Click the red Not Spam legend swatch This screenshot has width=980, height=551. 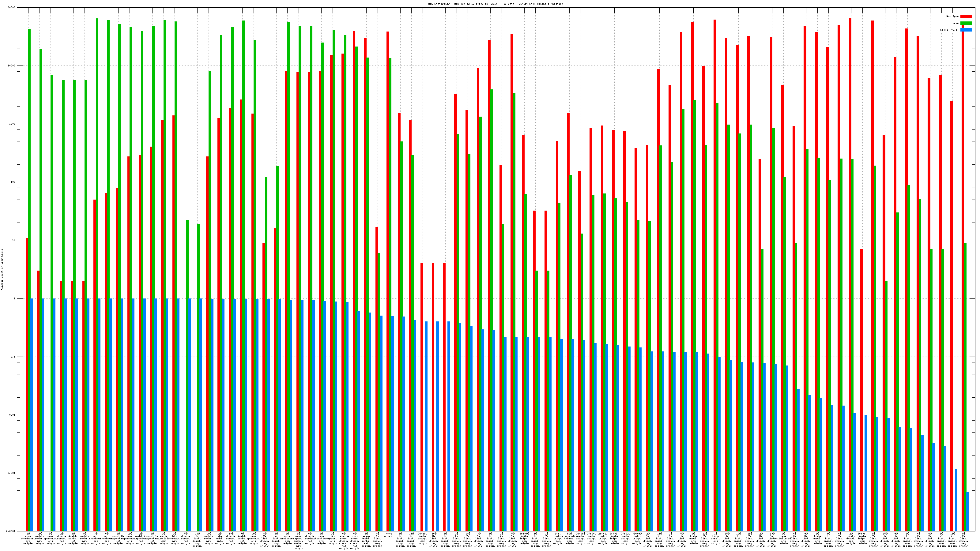click(966, 16)
